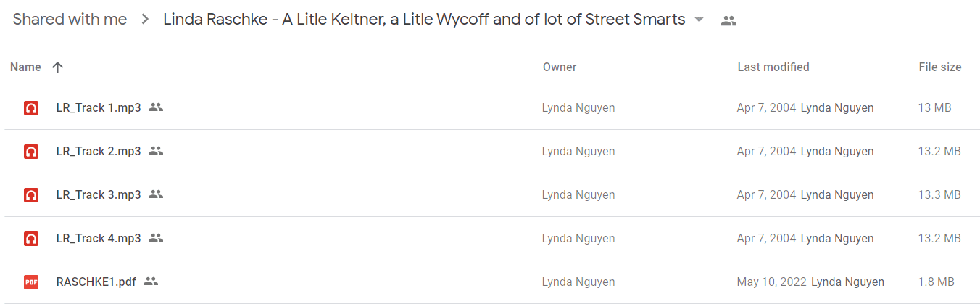Select the LR_Track 2.mp3 file row
This screenshot has width=980, height=304.
click(490, 152)
